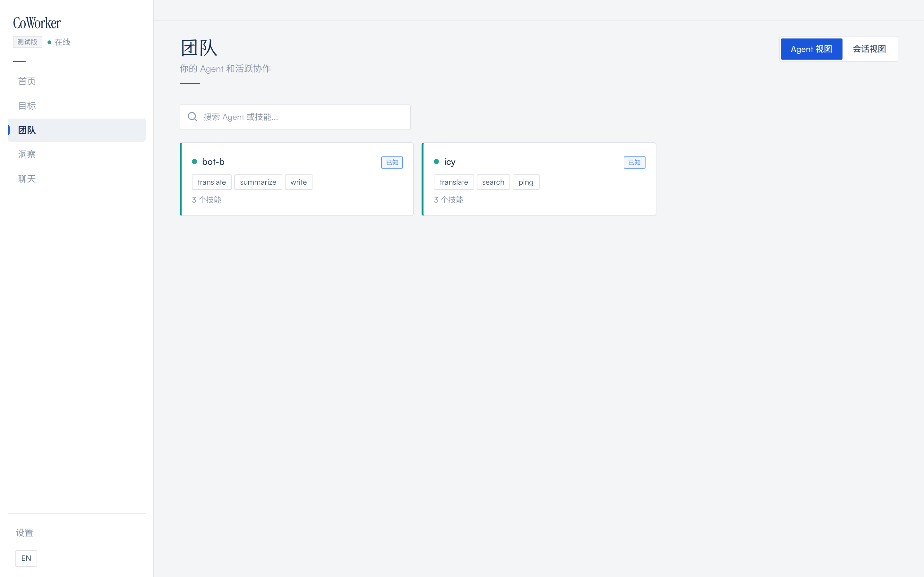
Task: Click bot-b green status dot
Action: [194, 162]
